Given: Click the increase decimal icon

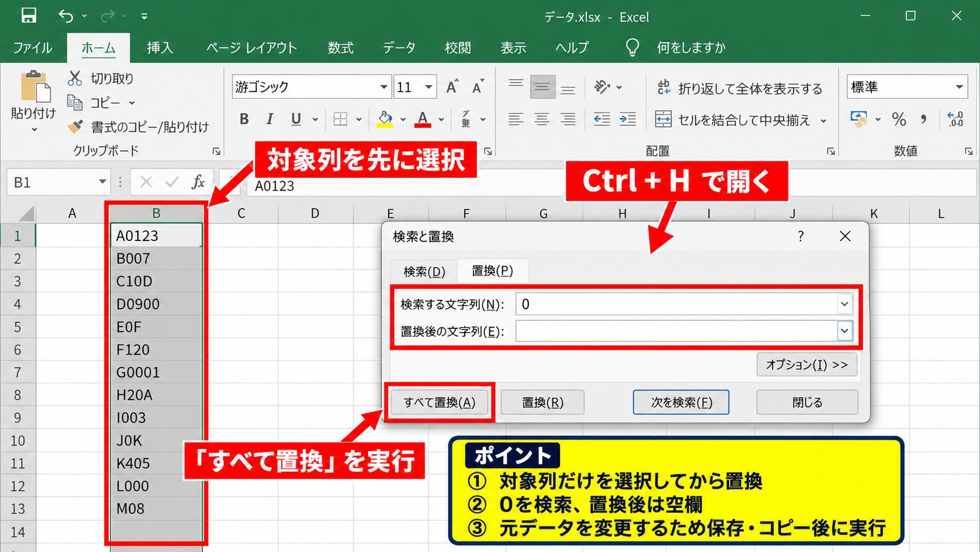Looking at the screenshot, I should point(955,120).
